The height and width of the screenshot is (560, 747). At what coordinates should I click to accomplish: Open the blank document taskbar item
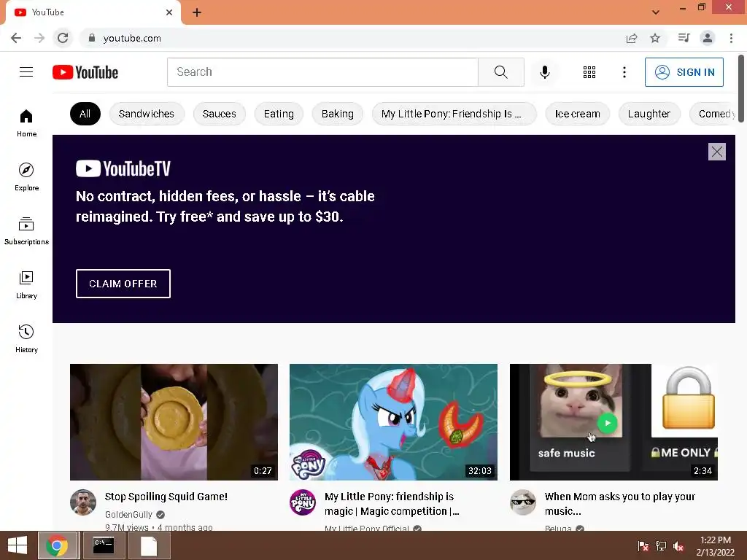pyautogui.click(x=149, y=545)
